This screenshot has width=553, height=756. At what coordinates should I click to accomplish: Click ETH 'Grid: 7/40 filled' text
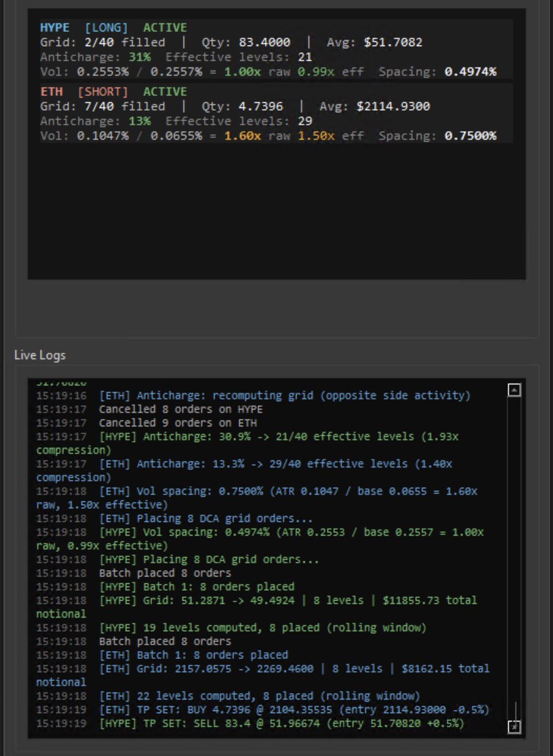tap(103, 106)
